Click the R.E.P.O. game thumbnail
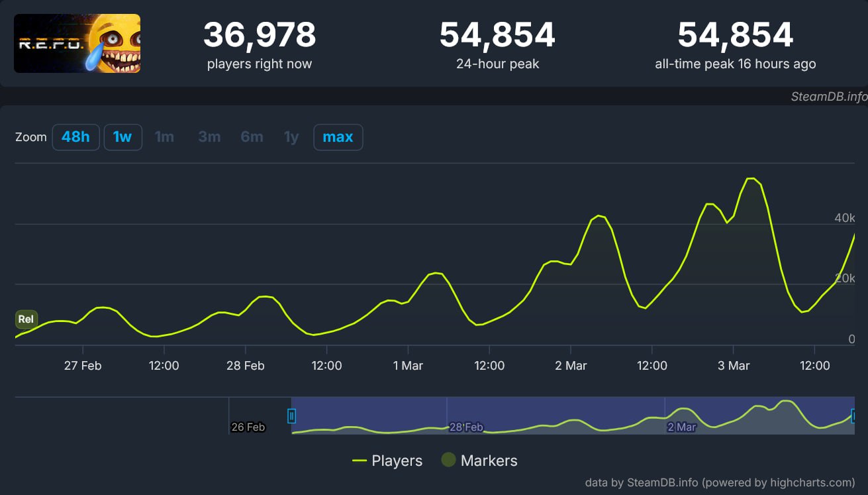The width and height of the screenshot is (868, 495). click(77, 43)
